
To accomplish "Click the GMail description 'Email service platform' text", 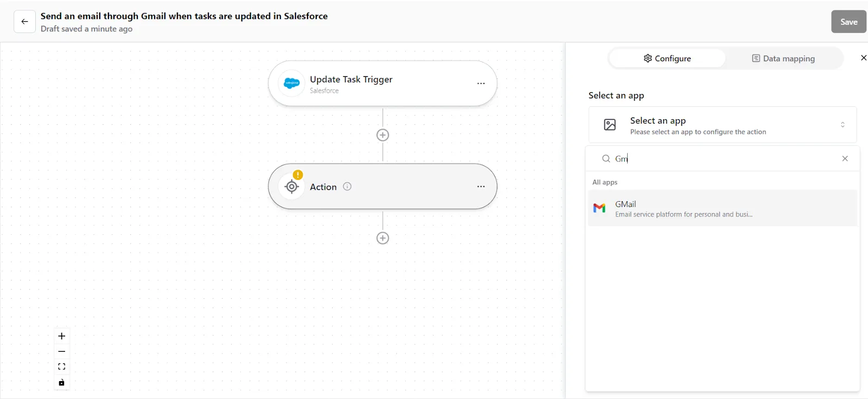I will tap(684, 214).
